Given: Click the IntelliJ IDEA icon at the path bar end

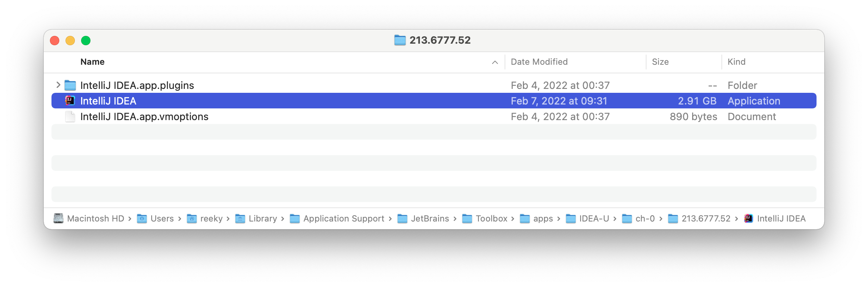Looking at the screenshot, I should (x=748, y=219).
